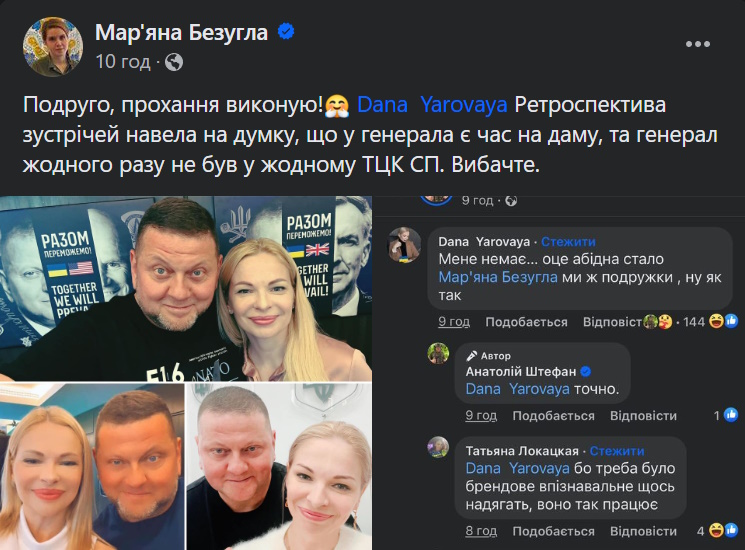Viewport: 745px width, 550px height.
Task: Click the Dana Yarovaya mention in post text
Action: (432, 105)
